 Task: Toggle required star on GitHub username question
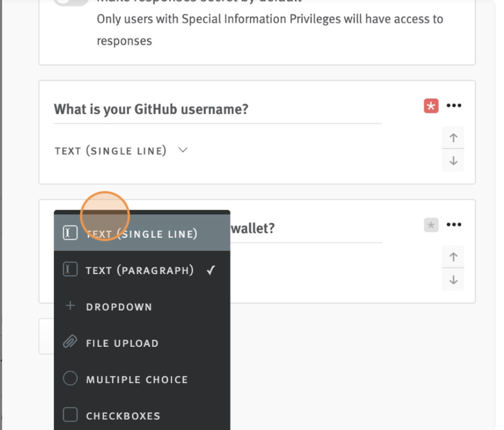pyautogui.click(x=431, y=106)
